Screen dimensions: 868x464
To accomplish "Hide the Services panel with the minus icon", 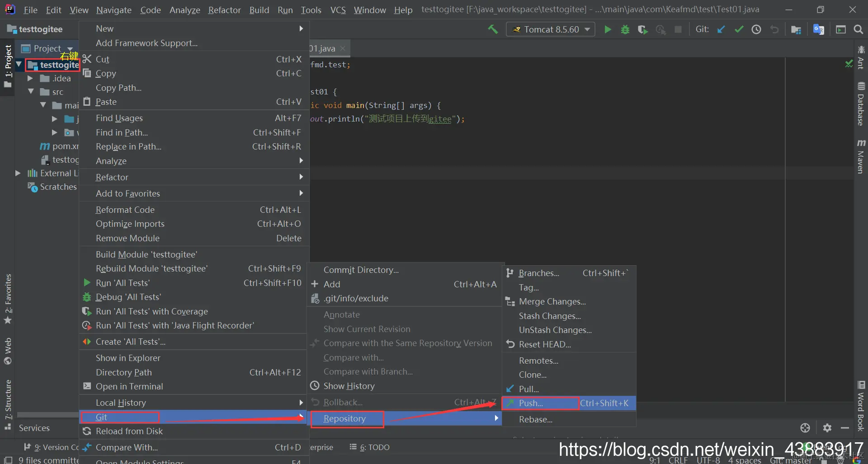I will click(845, 427).
